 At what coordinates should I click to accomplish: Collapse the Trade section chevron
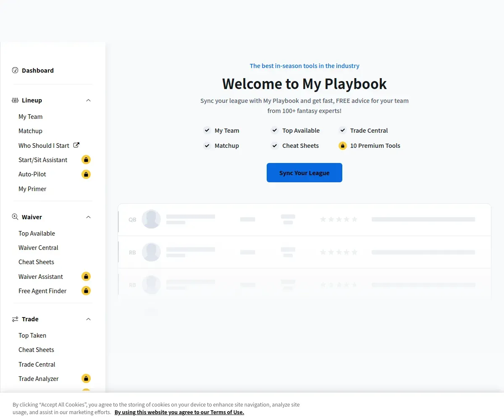click(88, 319)
